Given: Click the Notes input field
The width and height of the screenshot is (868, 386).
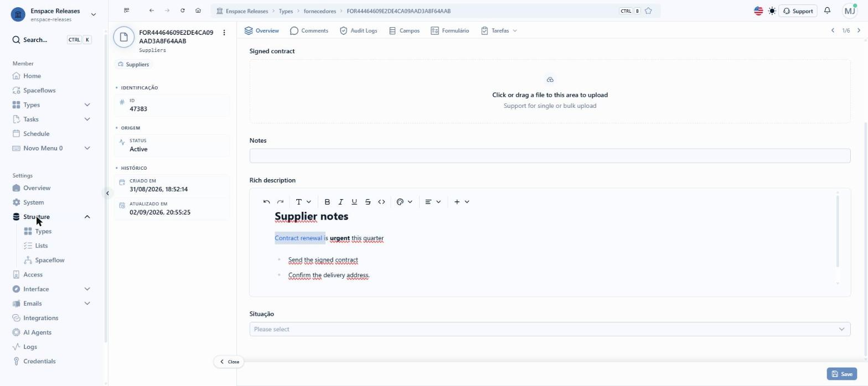Looking at the screenshot, I should coord(550,156).
